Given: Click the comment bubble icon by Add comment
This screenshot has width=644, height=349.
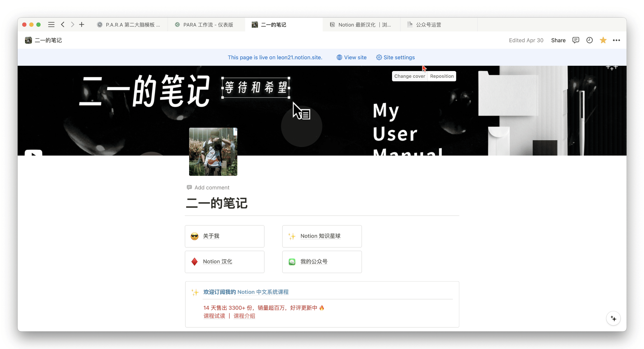Looking at the screenshot, I should (189, 187).
